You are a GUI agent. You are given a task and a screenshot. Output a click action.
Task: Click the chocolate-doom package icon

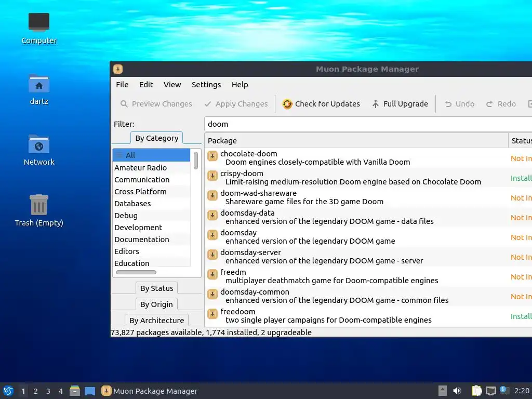[x=212, y=156]
